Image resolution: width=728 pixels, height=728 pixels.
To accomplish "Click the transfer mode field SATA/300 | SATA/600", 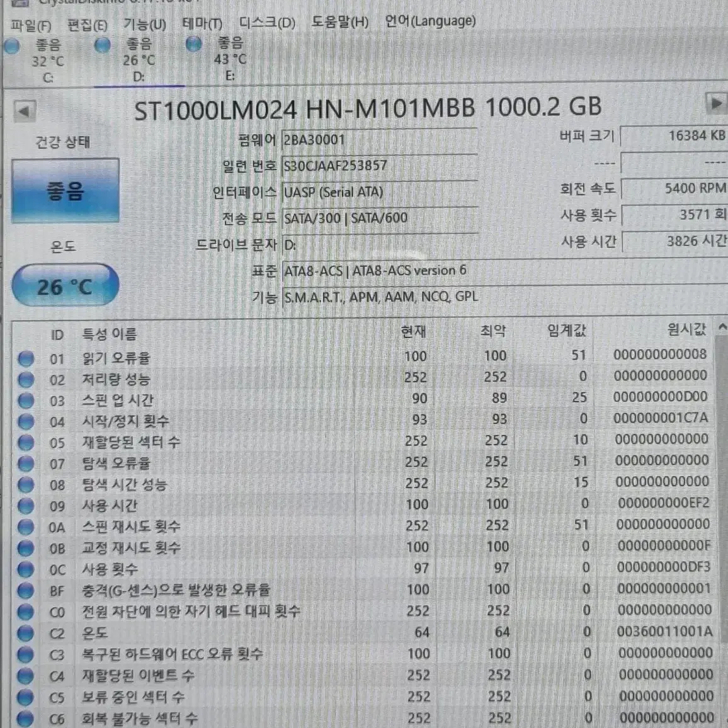I will pyautogui.click(x=379, y=218).
